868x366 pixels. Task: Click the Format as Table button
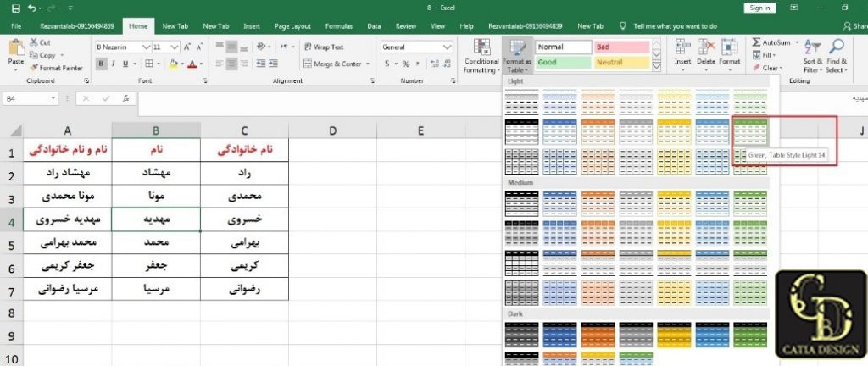pyautogui.click(x=519, y=56)
